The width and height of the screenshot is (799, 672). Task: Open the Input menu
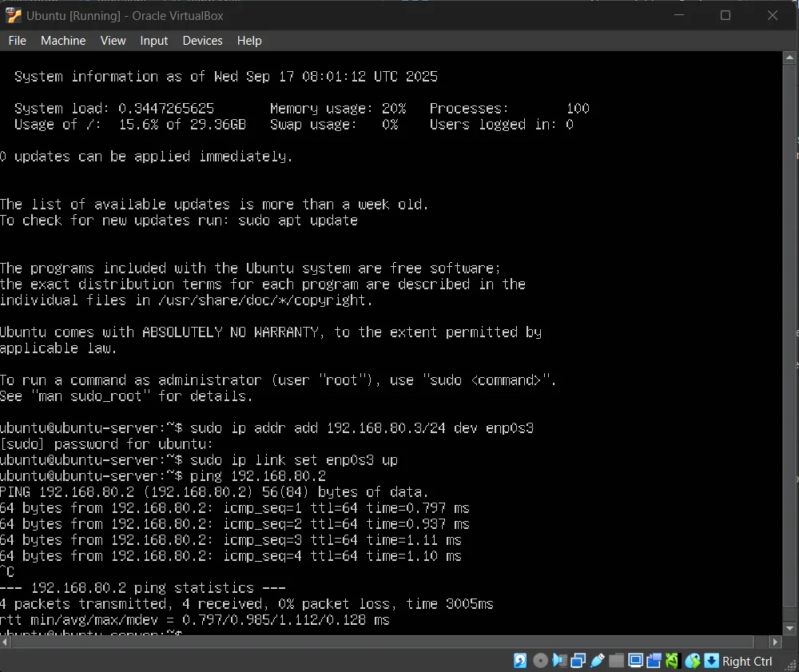coord(153,40)
